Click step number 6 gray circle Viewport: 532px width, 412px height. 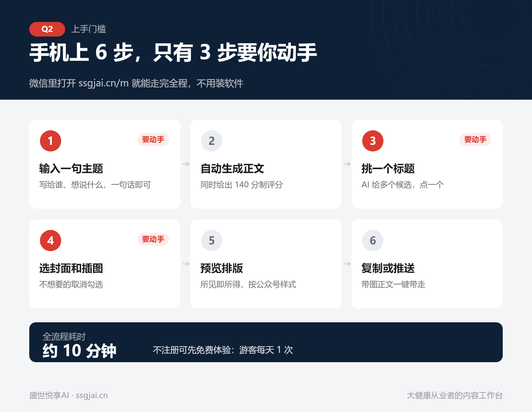point(373,241)
